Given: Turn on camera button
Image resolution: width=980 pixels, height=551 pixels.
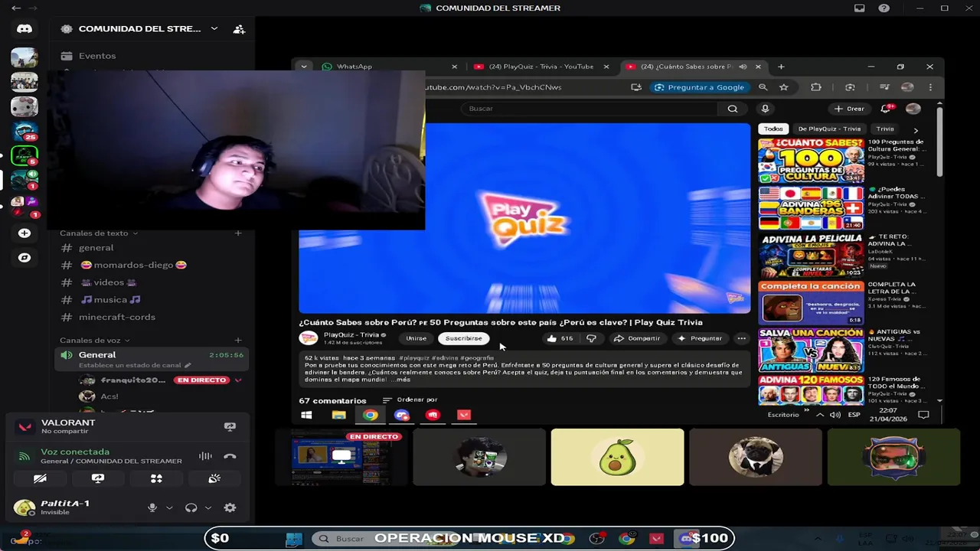Looking at the screenshot, I should pos(40,478).
